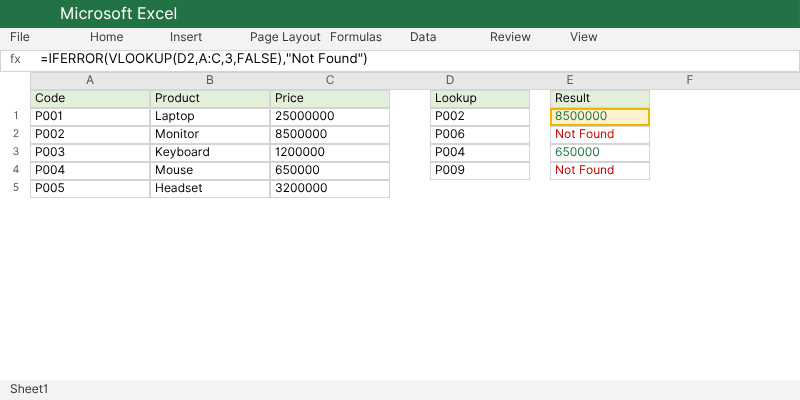The image size is (800, 400).
Task: Select highlighted result cell 8500000
Action: point(600,117)
